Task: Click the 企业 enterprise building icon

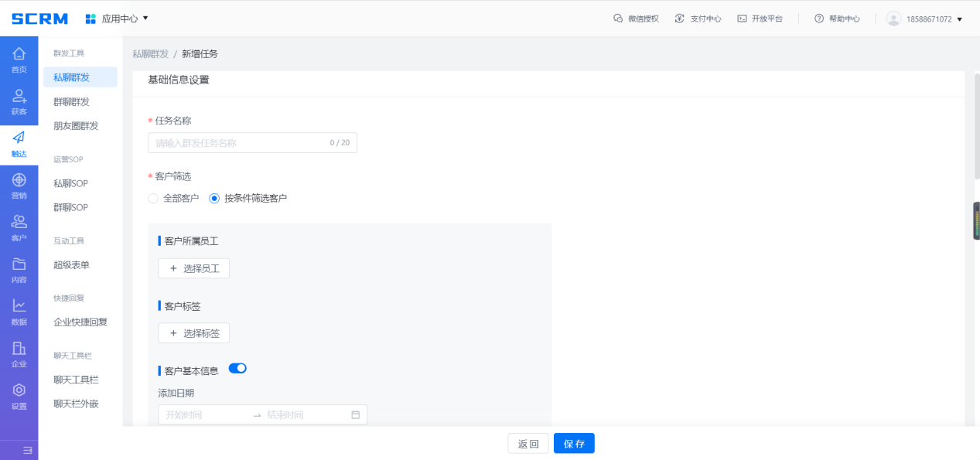Action: (19, 353)
